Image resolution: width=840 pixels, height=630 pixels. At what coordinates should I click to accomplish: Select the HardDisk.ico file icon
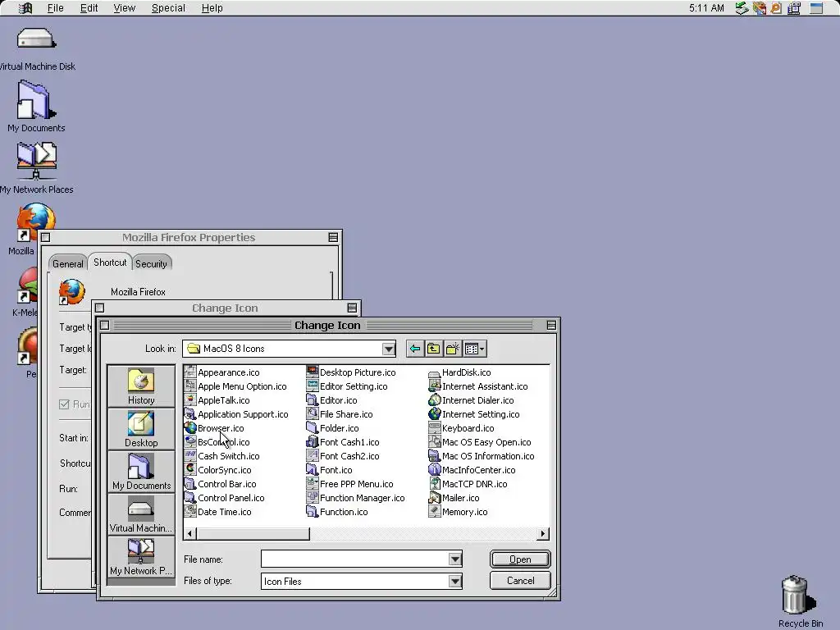[435, 372]
